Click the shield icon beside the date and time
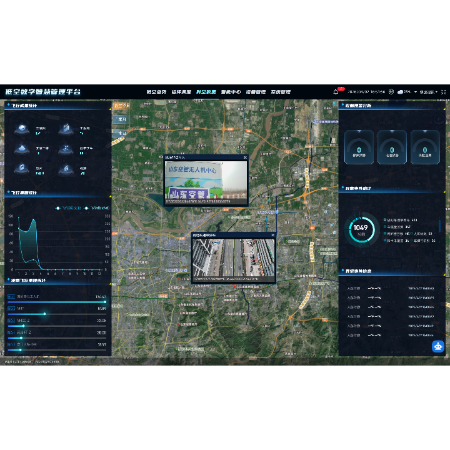 pyautogui.click(x=391, y=92)
